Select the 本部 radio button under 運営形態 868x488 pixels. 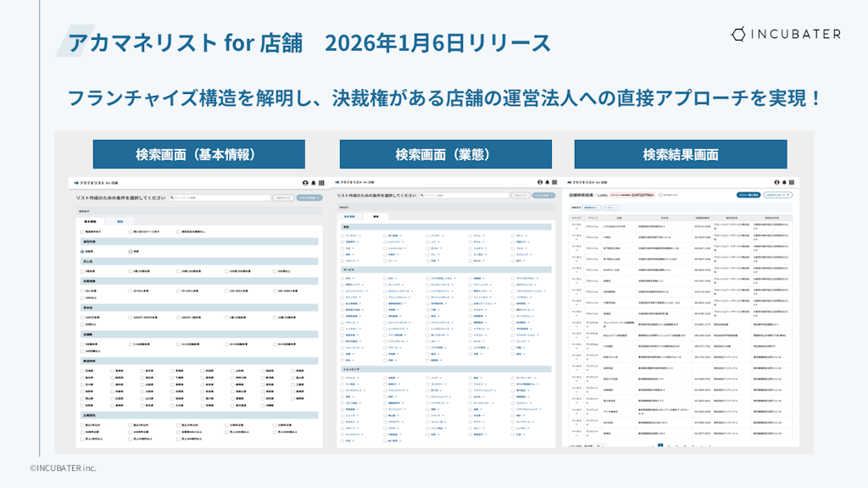coord(130,251)
